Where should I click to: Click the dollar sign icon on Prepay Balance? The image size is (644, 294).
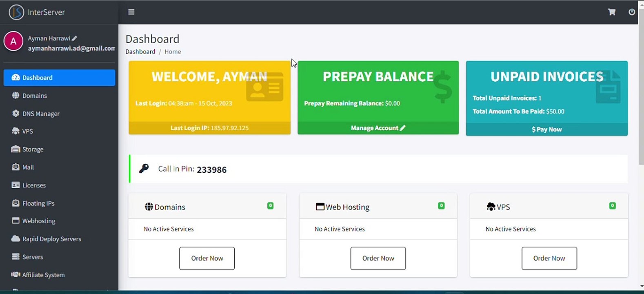[443, 87]
